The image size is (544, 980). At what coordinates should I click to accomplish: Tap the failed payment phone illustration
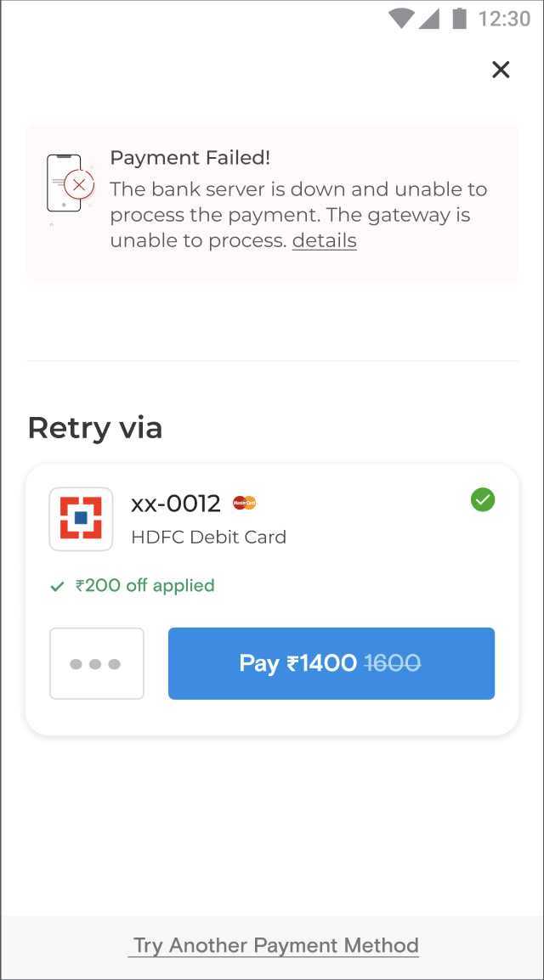[x=68, y=183]
